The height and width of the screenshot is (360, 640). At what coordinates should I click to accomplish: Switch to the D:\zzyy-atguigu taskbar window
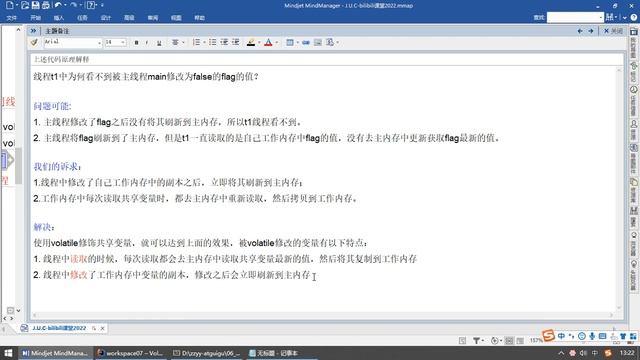pos(207,353)
